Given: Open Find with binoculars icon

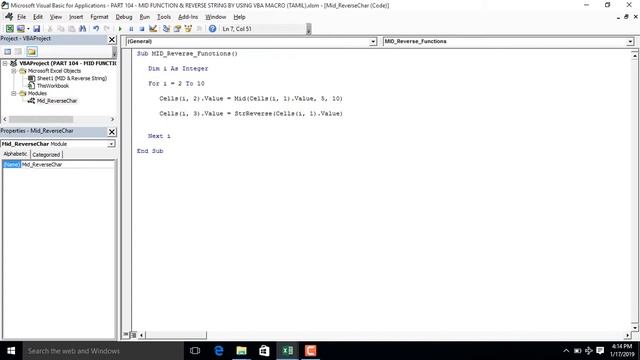Looking at the screenshot, I should tap(82, 29).
